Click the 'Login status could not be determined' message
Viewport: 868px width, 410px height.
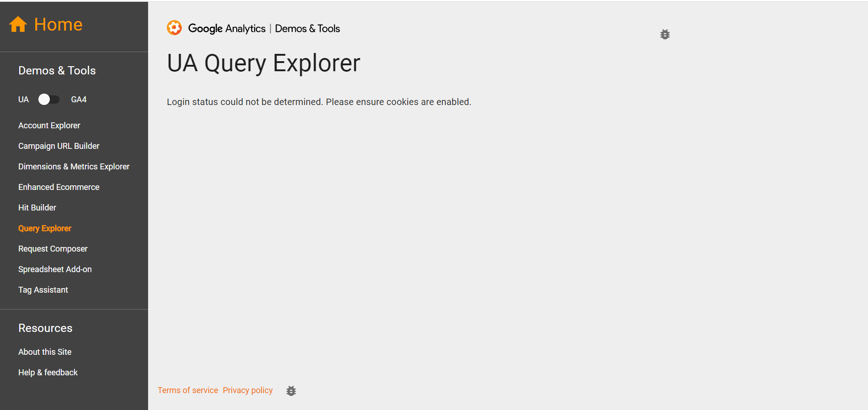coord(319,102)
